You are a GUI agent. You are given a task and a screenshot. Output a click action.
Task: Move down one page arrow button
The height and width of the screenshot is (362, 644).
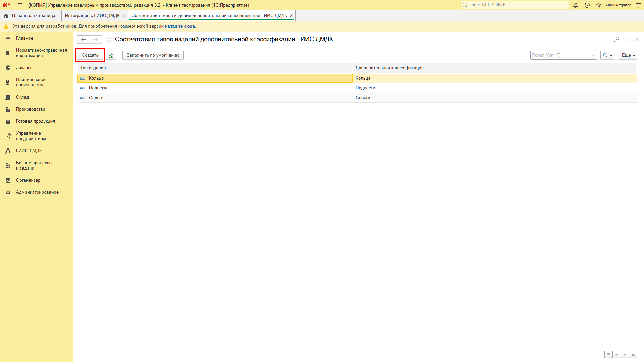625,355
